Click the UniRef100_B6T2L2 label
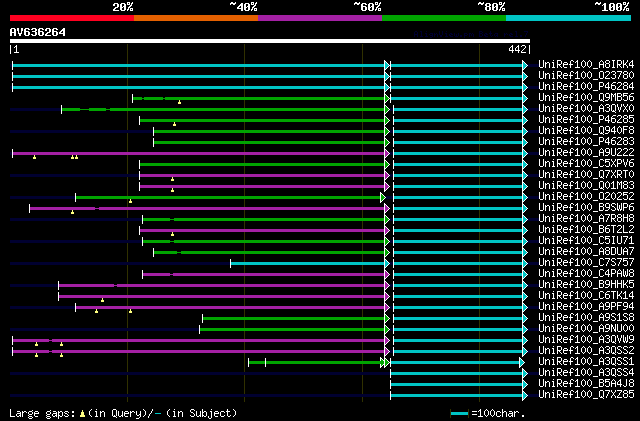Image resolution: width=640 pixels, height=421 pixels. coord(586,230)
